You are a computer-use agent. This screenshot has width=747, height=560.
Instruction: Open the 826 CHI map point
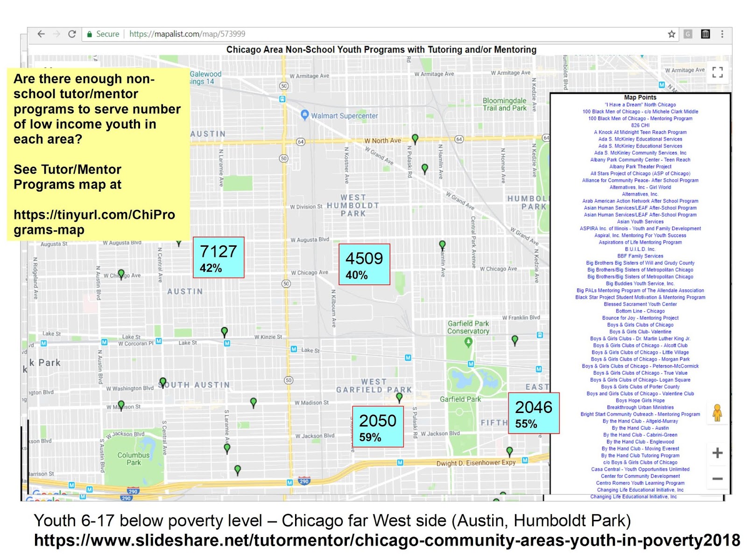point(640,125)
